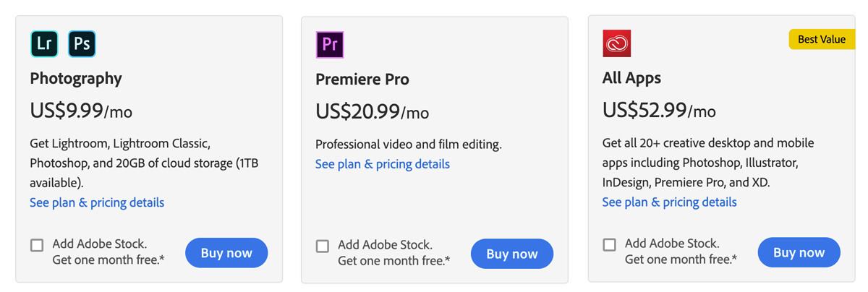The height and width of the screenshot is (292, 868).
Task: Enable Add Adobe Stock for Photography plan
Action: pos(37,245)
